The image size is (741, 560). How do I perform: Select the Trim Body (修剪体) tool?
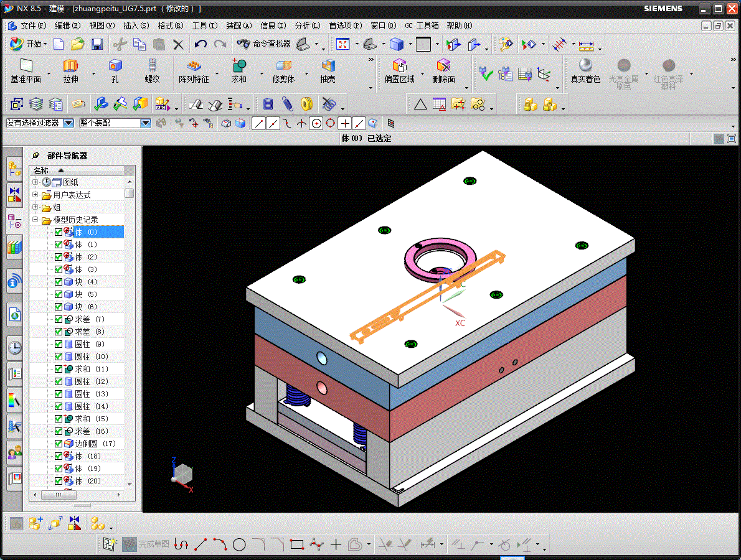(x=283, y=71)
